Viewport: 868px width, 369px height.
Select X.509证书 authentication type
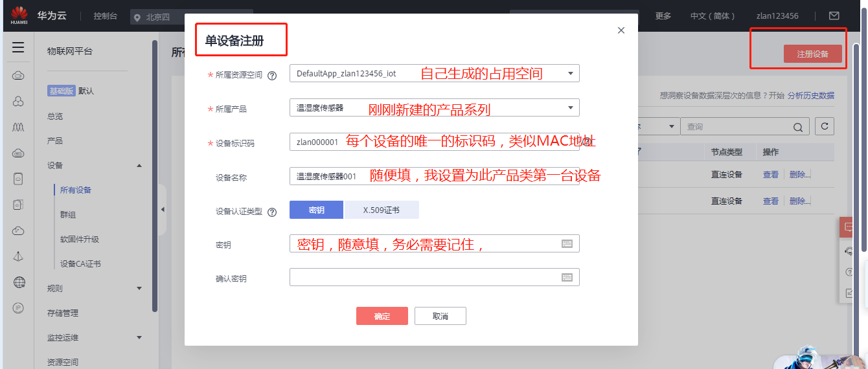coord(381,210)
